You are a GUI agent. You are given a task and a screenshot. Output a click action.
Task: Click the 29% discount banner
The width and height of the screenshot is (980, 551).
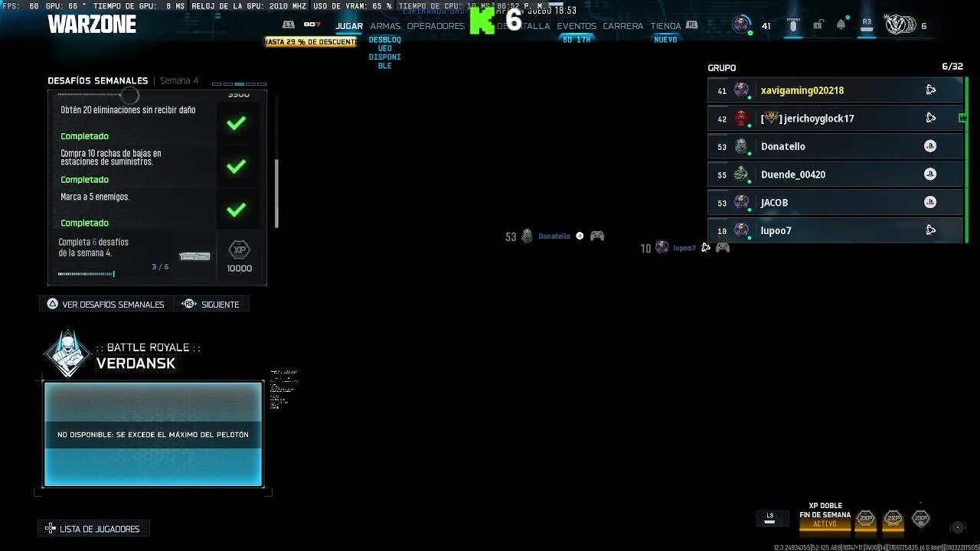(311, 42)
